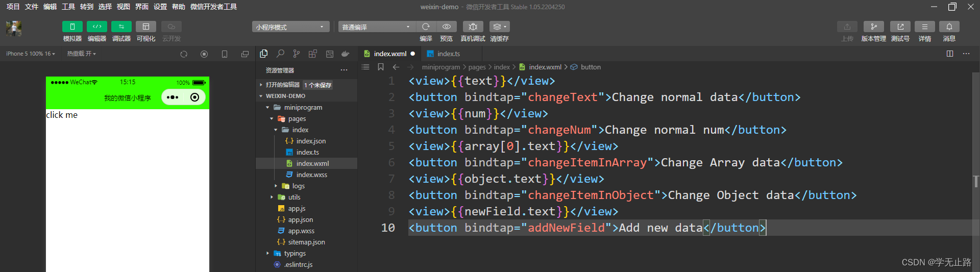Click the breadcrumb bookmark icon
Screen dimensions: 980x272
click(x=381, y=67)
